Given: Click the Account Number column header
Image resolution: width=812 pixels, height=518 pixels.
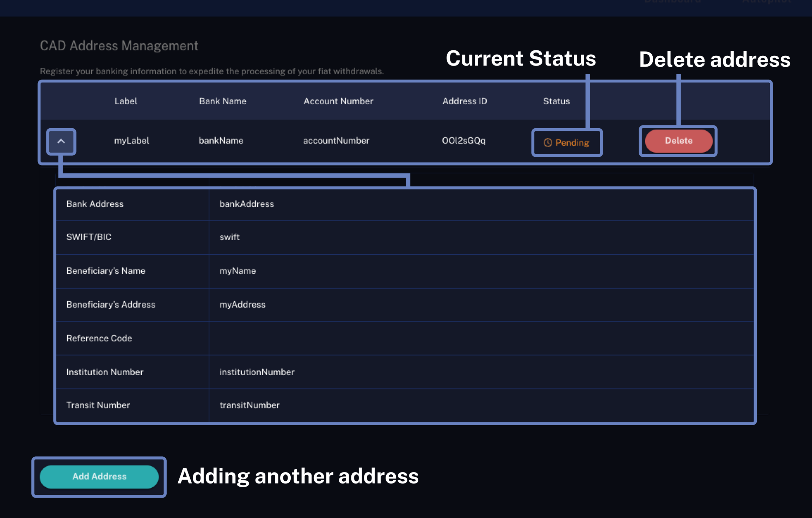Looking at the screenshot, I should [338, 101].
